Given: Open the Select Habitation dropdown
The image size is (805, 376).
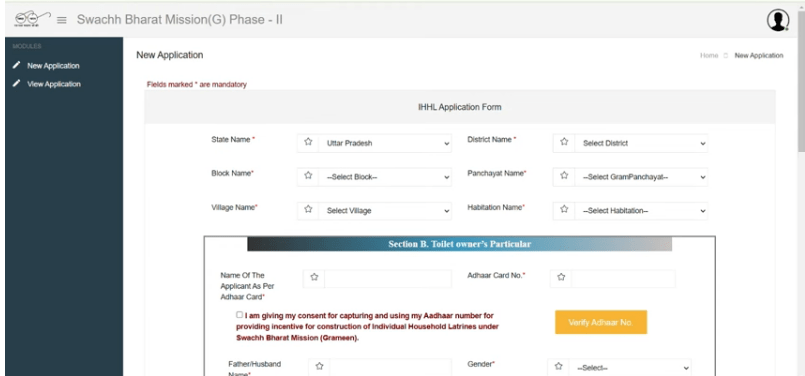Looking at the screenshot, I should point(641,211).
